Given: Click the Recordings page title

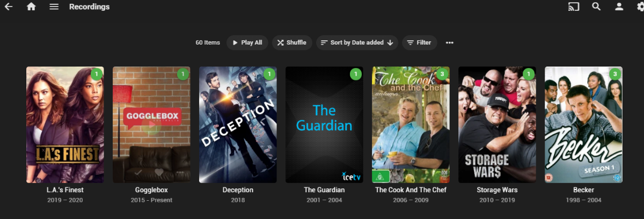Looking at the screenshot, I should (89, 7).
